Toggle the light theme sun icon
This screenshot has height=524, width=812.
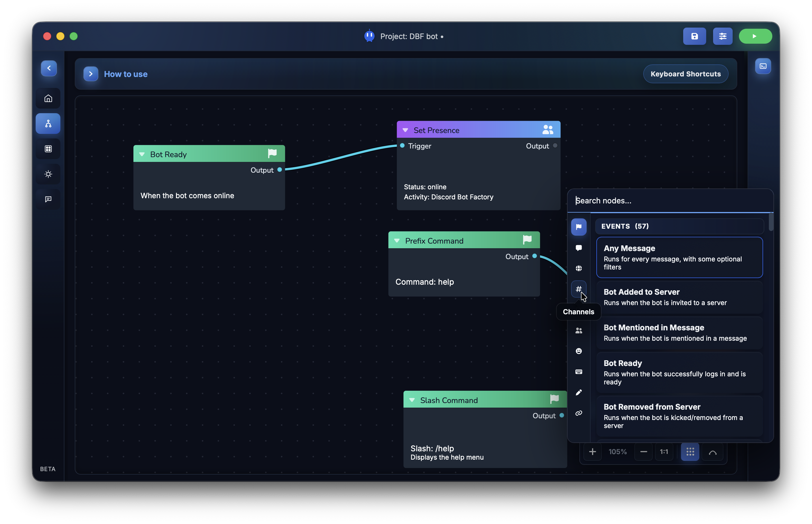pyautogui.click(x=48, y=174)
